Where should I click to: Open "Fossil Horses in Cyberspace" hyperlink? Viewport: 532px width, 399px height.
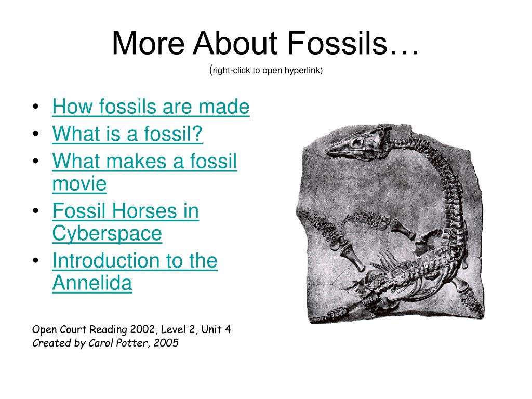[x=126, y=222]
